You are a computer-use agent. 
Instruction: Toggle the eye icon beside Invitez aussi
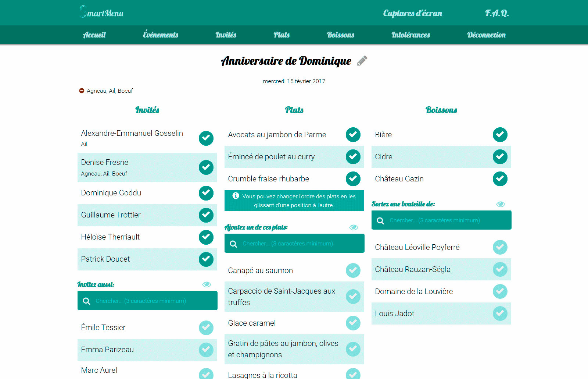pos(207,284)
